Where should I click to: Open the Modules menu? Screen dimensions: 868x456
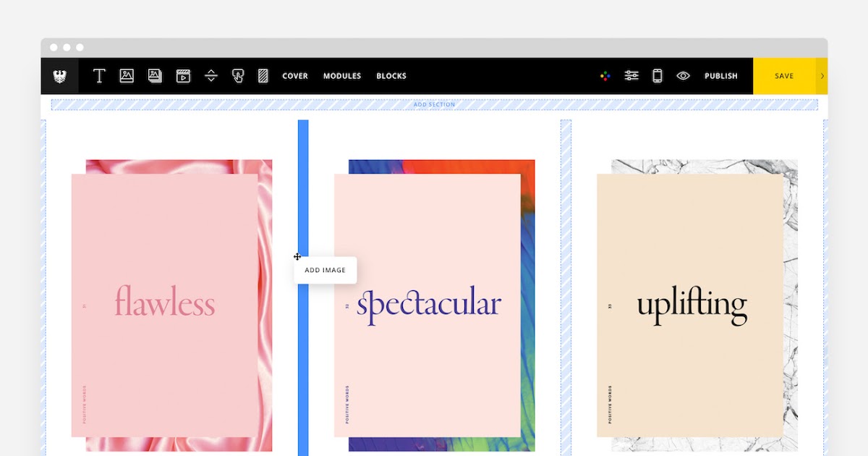(342, 76)
